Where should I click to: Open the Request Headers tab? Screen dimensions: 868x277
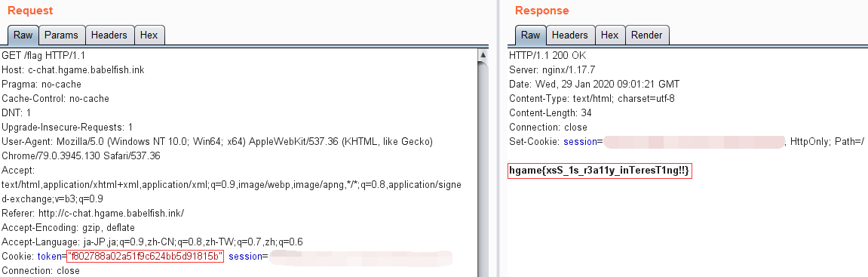tap(109, 35)
